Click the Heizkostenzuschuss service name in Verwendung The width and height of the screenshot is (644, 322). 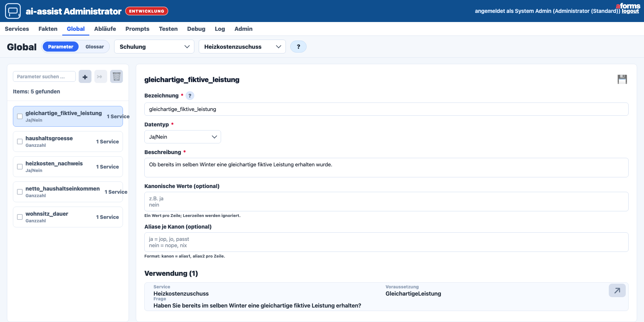[x=181, y=294]
